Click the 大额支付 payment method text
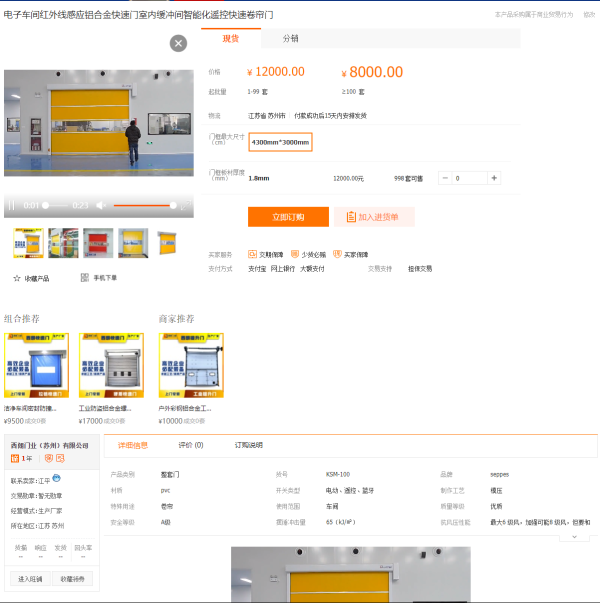Image resolution: width=600 pixels, height=603 pixels. point(312,269)
